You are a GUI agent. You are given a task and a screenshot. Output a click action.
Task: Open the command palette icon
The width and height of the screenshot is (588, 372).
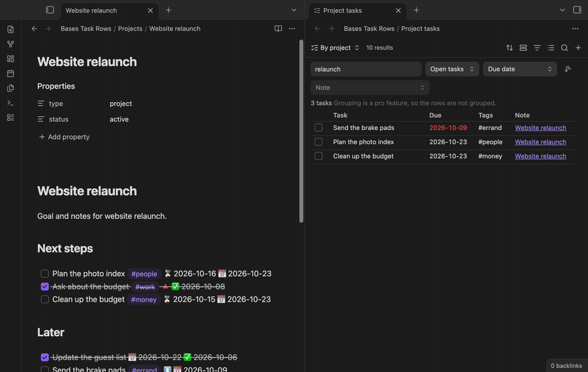click(x=10, y=102)
